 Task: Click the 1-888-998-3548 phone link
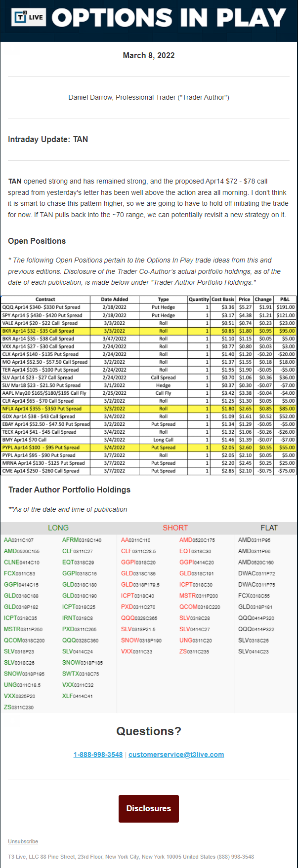coord(98,755)
